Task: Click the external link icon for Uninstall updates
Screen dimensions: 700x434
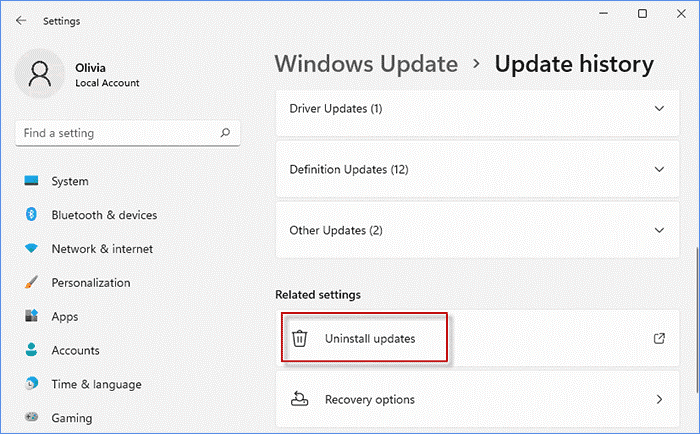Action: pyautogui.click(x=659, y=339)
